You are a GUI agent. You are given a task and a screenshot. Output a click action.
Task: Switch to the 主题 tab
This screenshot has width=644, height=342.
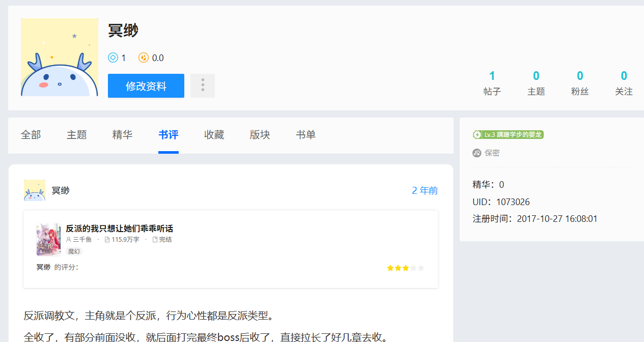(77, 135)
